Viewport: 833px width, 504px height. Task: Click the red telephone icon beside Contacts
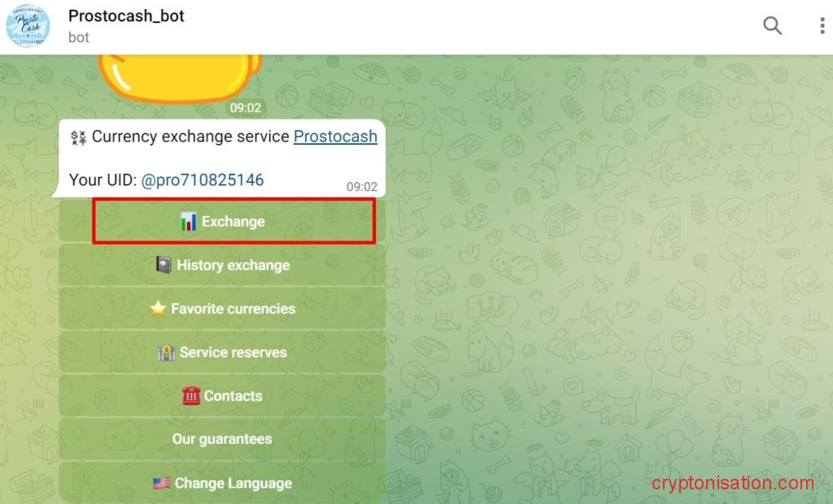coord(191,396)
